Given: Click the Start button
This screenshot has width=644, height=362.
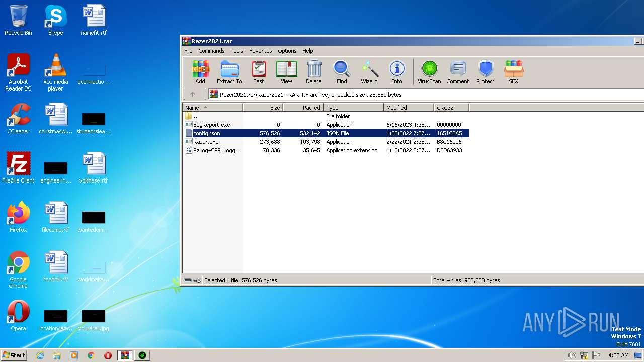Looking at the screenshot, I should point(14,355).
